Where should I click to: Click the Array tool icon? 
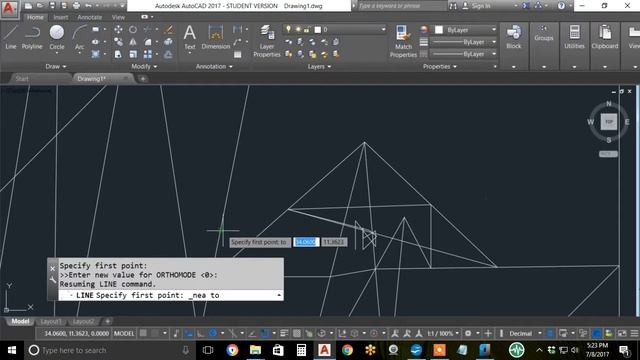(x=148, y=54)
